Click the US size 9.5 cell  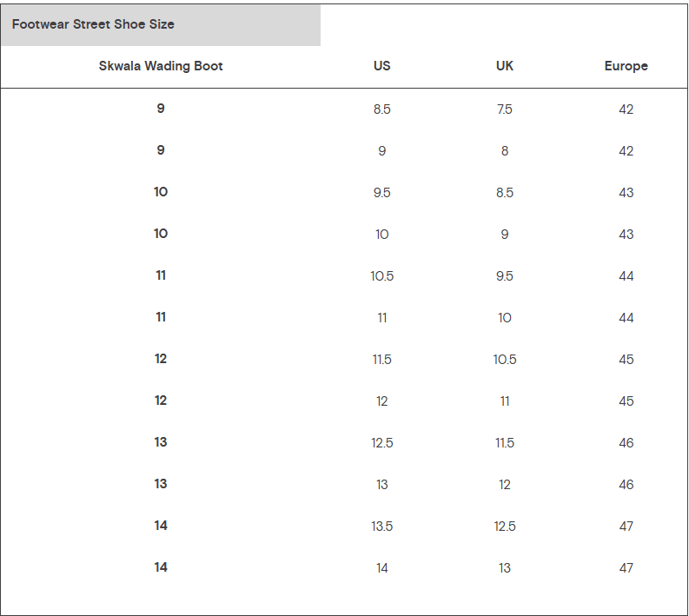click(x=382, y=193)
